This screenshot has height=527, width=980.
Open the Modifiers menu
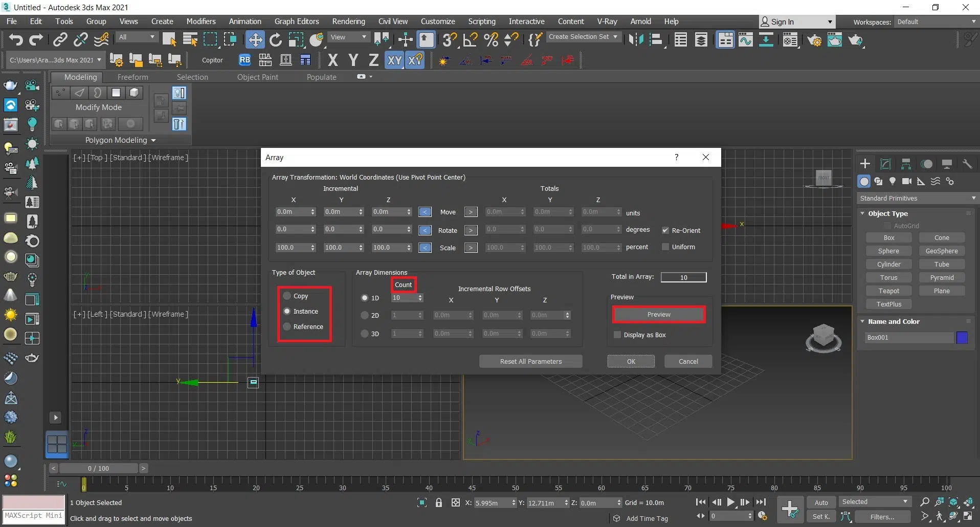201,21
